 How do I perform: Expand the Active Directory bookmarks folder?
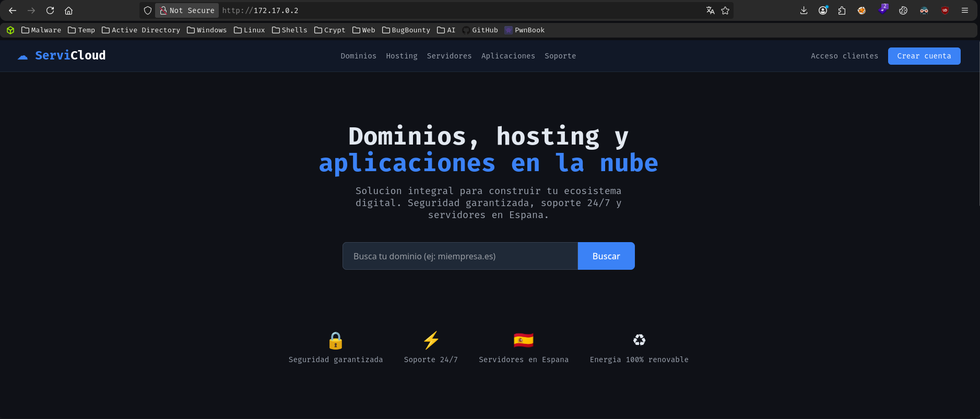click(x=141, y=30)
